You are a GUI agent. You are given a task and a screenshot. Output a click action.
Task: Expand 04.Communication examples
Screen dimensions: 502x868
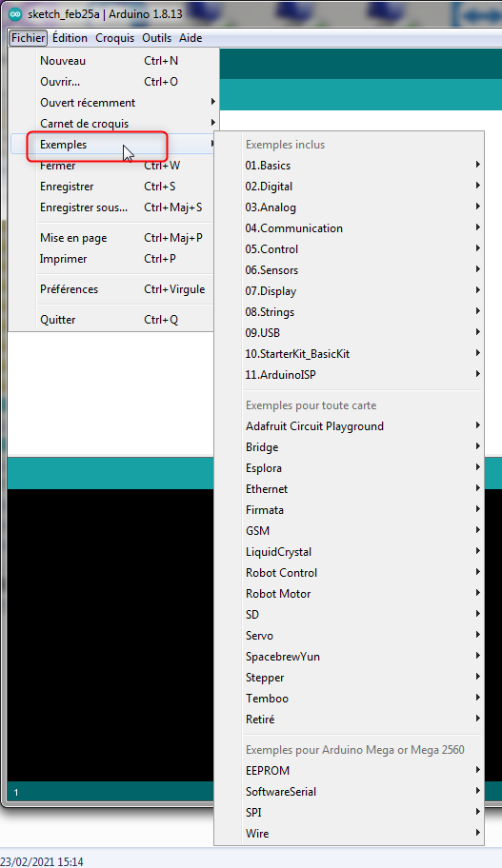pos(349,228)
